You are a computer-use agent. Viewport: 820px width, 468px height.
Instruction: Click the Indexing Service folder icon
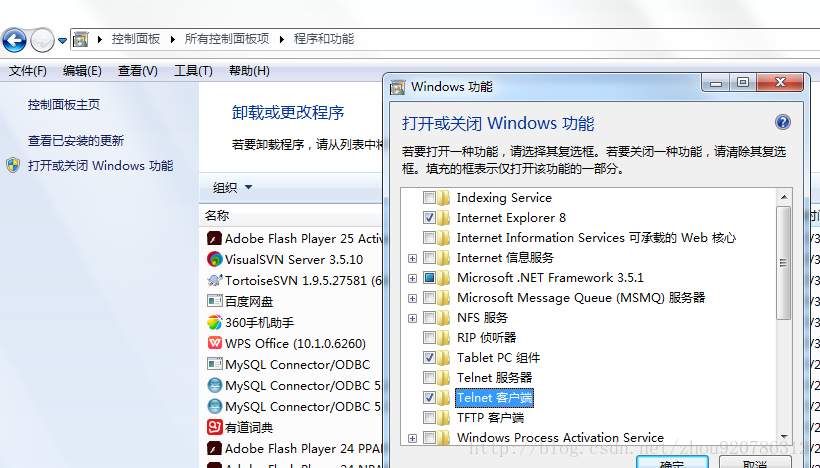click(443, 198)
